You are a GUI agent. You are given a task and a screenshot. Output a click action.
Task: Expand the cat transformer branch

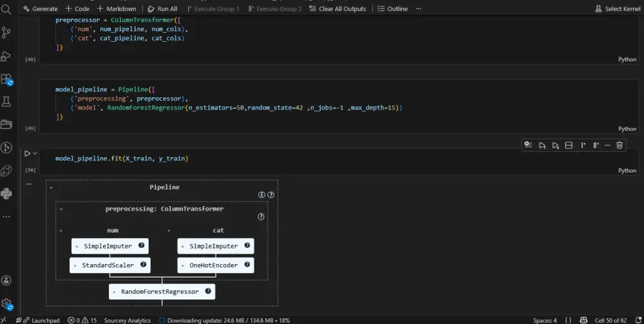(169, 231)
